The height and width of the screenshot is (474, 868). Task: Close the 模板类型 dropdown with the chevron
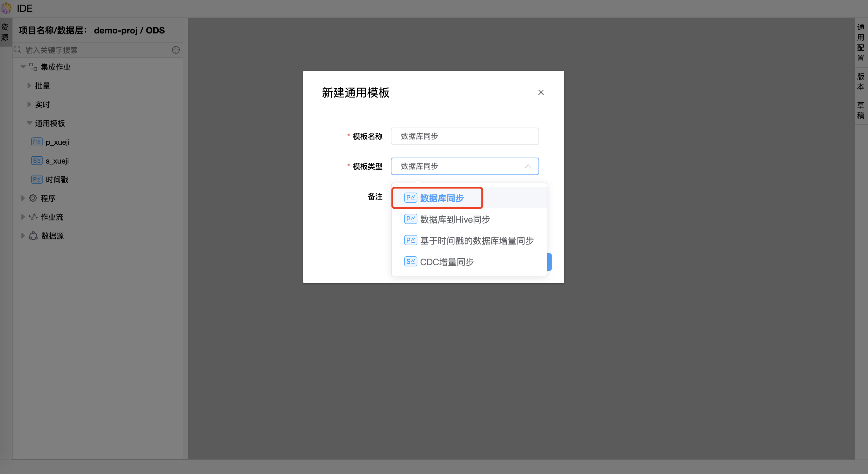(x=528, y=166)
